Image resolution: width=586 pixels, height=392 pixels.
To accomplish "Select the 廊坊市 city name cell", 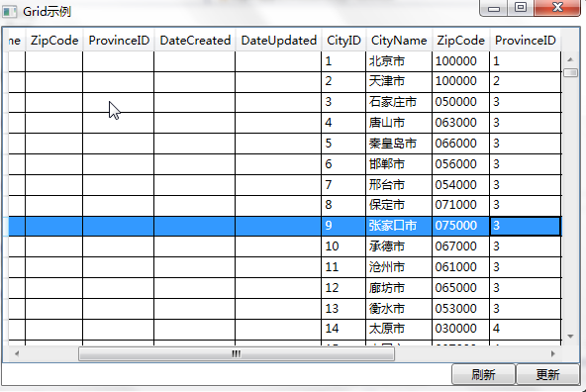I will 399,288.
